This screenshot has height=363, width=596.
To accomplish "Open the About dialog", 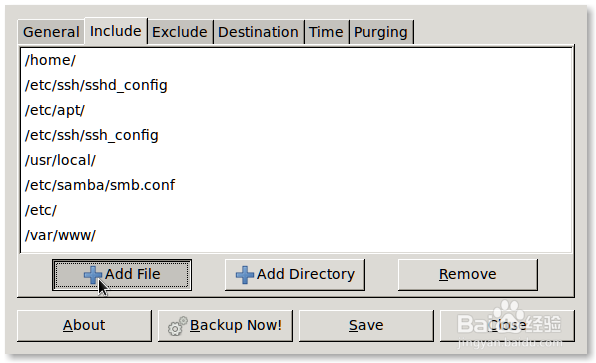I will [x=84, y=326].
